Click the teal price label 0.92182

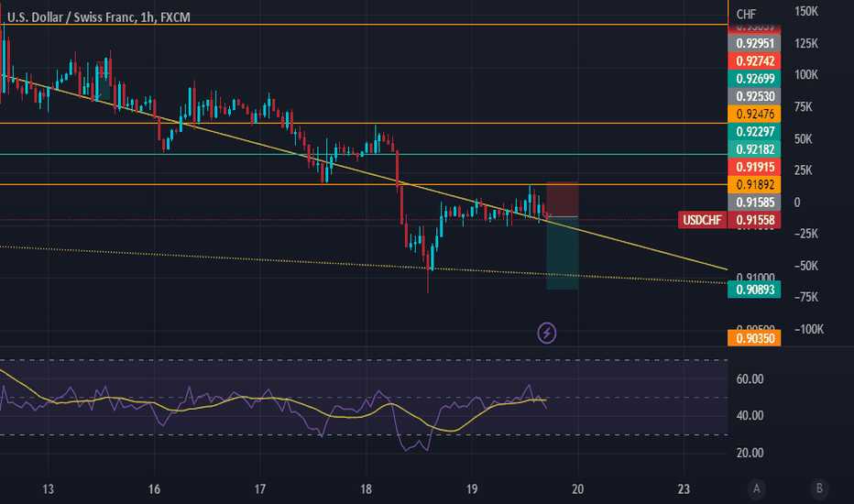pyautogui.click(x=754, y=149)
